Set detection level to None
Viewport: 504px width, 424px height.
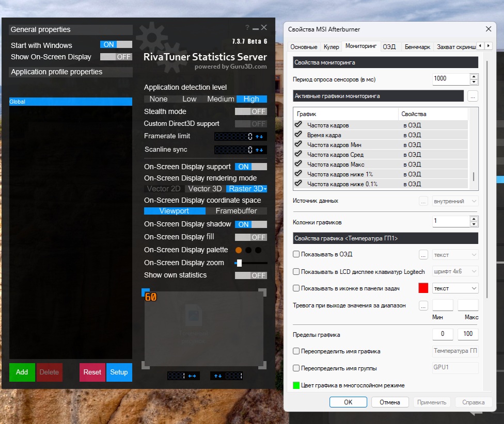159,99
